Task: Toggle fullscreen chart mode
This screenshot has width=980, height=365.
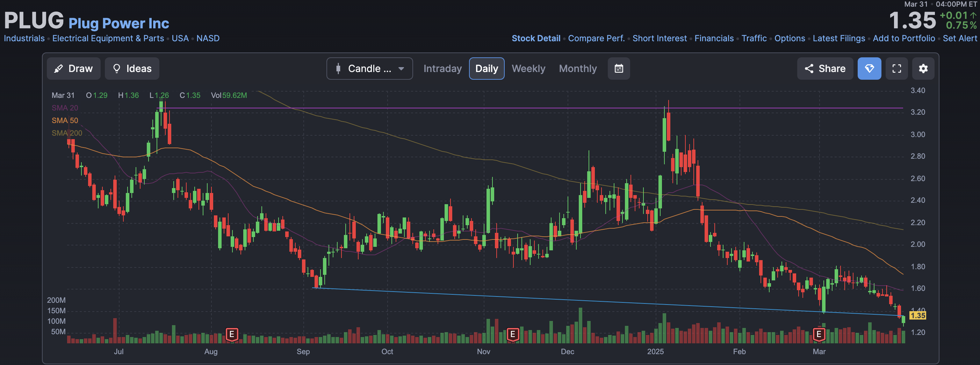Action: 897,69
